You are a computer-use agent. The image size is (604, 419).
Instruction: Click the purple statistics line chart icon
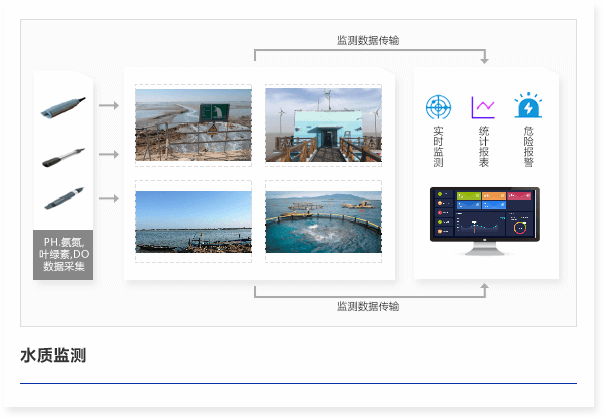tap(483, 106)
